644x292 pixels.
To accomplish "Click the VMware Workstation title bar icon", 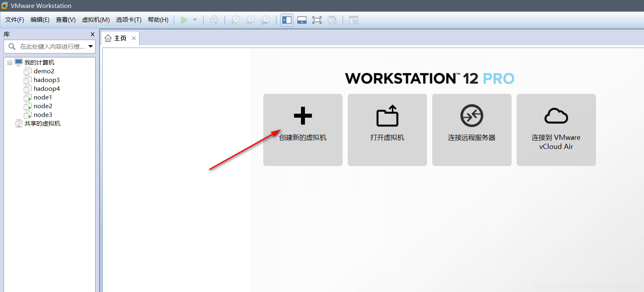I will (5, 6).
